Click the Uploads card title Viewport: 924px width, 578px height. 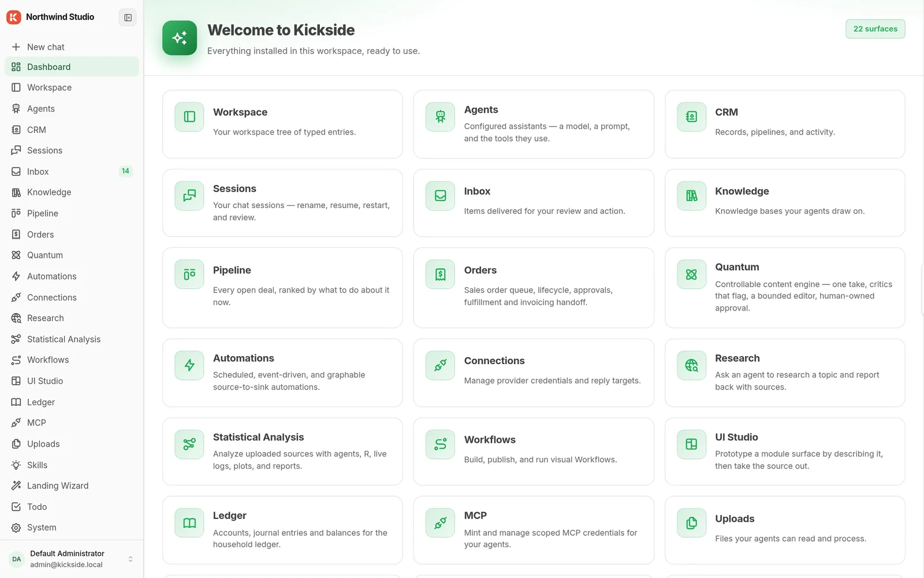pyautogui.click(x=735, y=519)
